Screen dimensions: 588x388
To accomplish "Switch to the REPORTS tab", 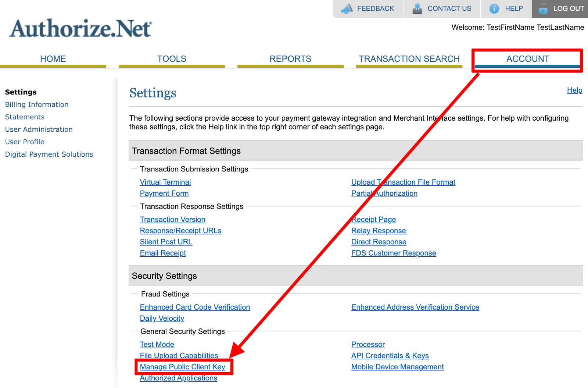I will click(x=290, y=59).
